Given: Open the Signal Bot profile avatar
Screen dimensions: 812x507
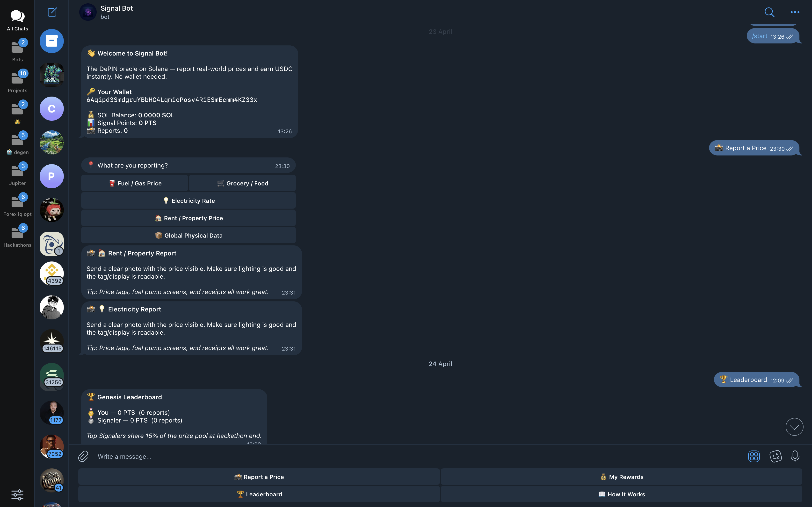Looking at the screenshot, I should pos(88,12).
